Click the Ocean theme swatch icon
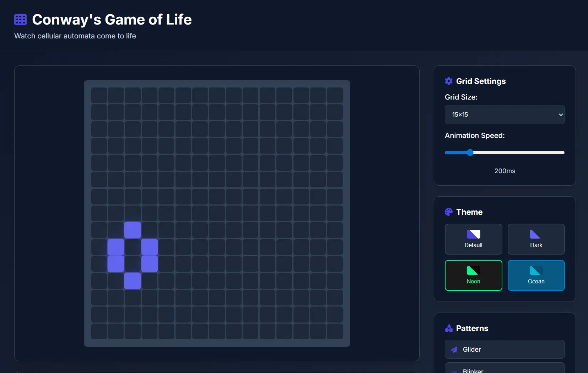Image resolution: width=588 pixels, height=373 pixels. (536, 270)
